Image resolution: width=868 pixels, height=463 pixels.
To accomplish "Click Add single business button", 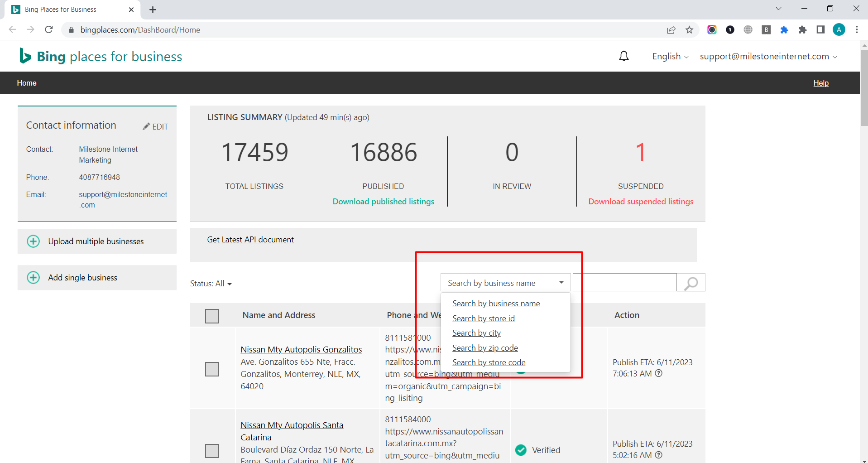I will click(97, 278).
